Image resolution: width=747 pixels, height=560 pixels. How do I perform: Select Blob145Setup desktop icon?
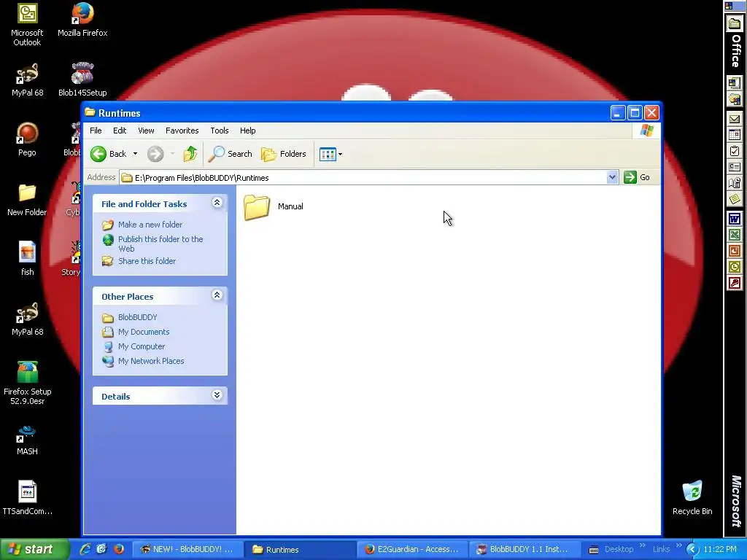[x=82, y=80]
